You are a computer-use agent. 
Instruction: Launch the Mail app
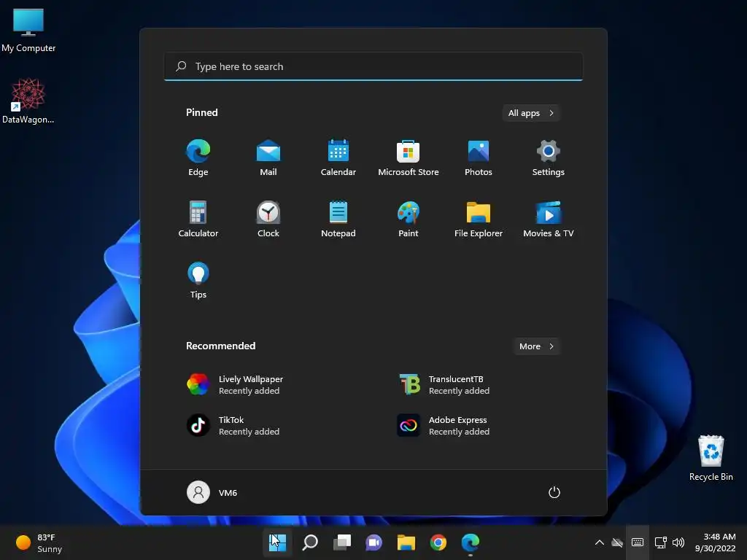268,157
